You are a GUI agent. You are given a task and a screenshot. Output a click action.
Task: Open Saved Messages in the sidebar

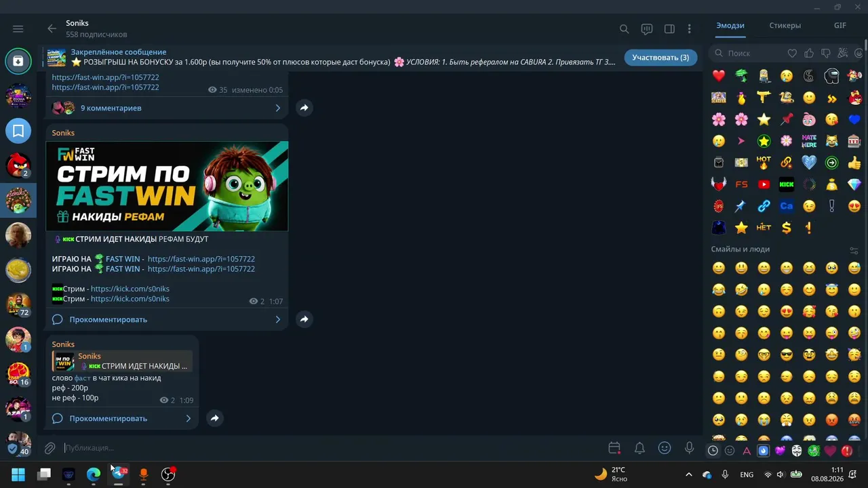18,130
